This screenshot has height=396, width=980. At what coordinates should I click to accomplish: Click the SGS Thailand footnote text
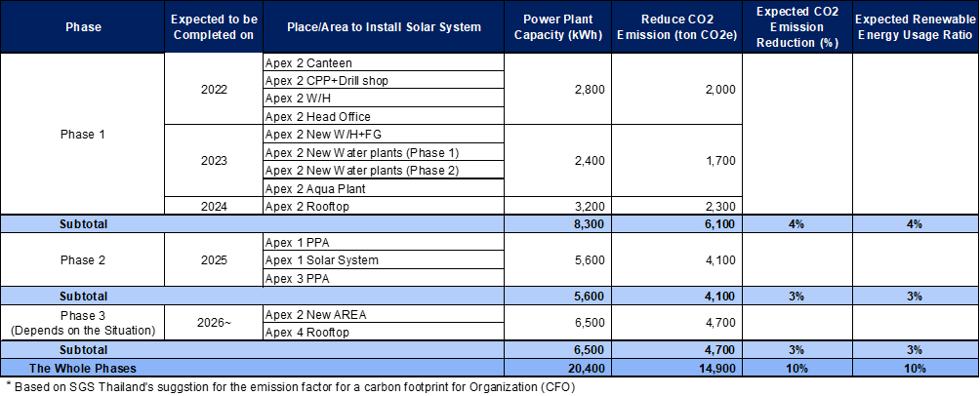(291, 386)
